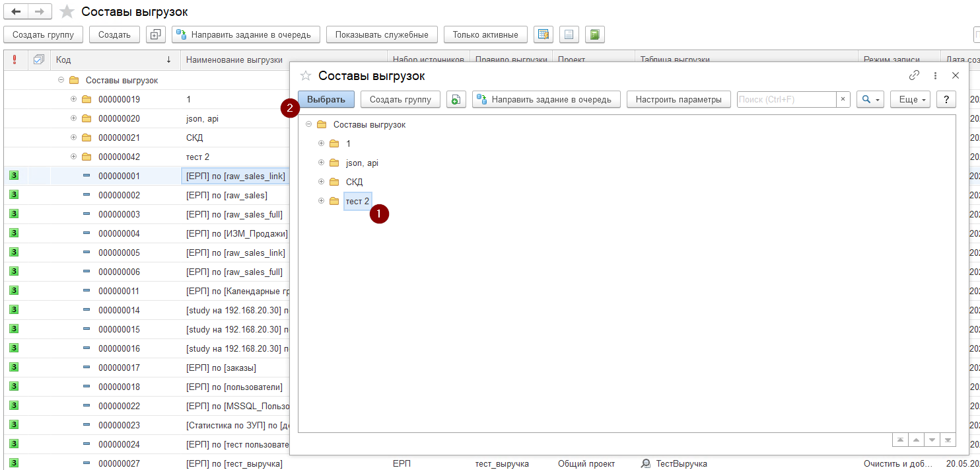This screenshot has width=980, height=470.
Task: Collapse the root 'Составы выгрузок' node in dialog
Action: pyautogui.click(x=308, y=124)
